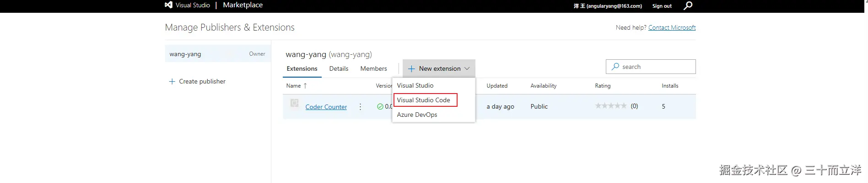Screen dimensions: 868x183
Task: Focus the extensions search field
Action: point(651,67)
